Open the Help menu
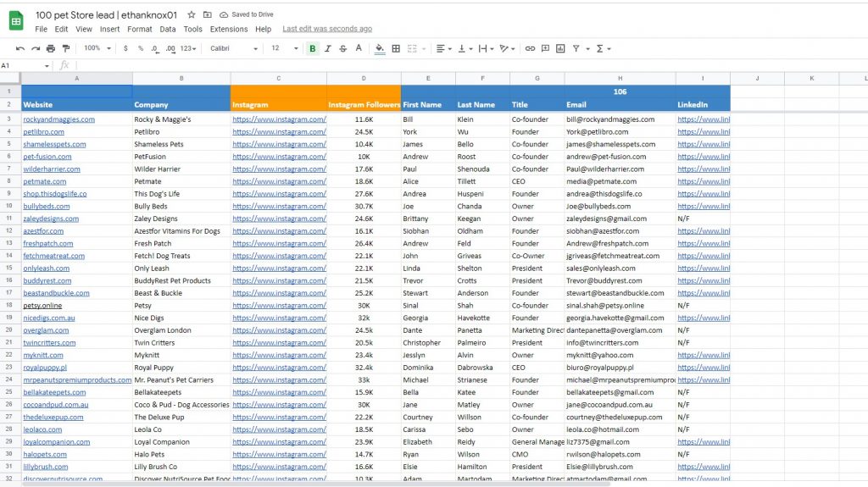The width and height of the screenshot is (868, 487). [x=263, y=30]
